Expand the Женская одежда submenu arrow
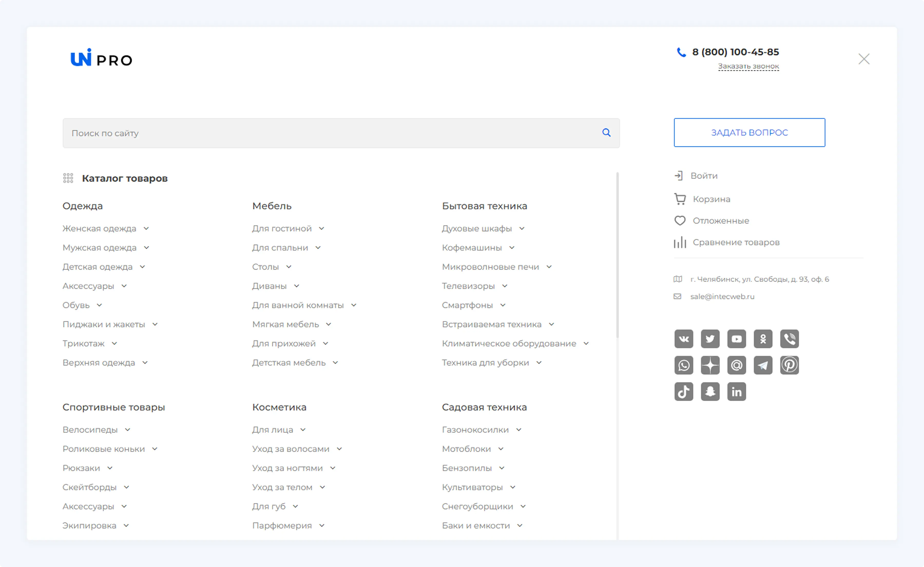Image resolution: width=924 pixels, height=567 pixels. pyautogui.click(x=146, y=228)
